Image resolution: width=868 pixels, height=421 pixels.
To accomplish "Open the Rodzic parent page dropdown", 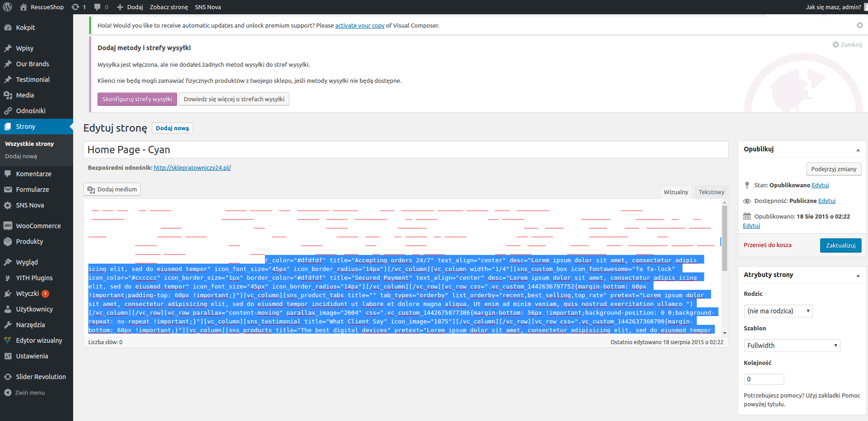I will pyautogui.click(x=778, y=311).
